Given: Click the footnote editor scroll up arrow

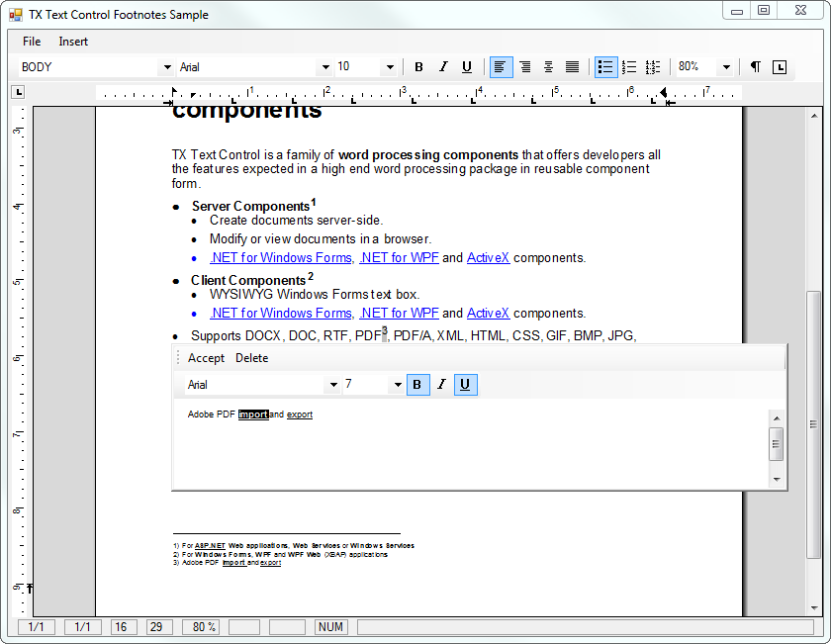Looking at the screenshot, I should 777,418.
